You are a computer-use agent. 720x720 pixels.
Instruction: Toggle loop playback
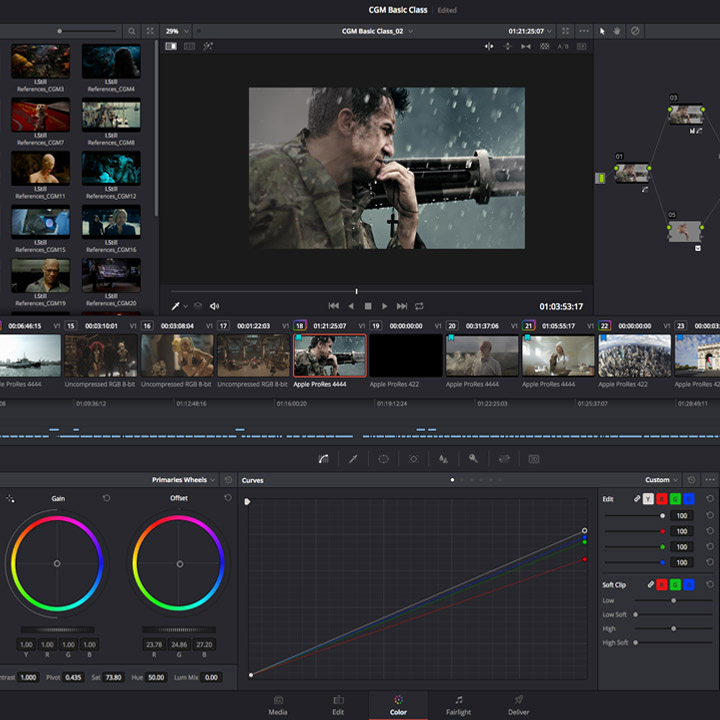tap(419, 306)
